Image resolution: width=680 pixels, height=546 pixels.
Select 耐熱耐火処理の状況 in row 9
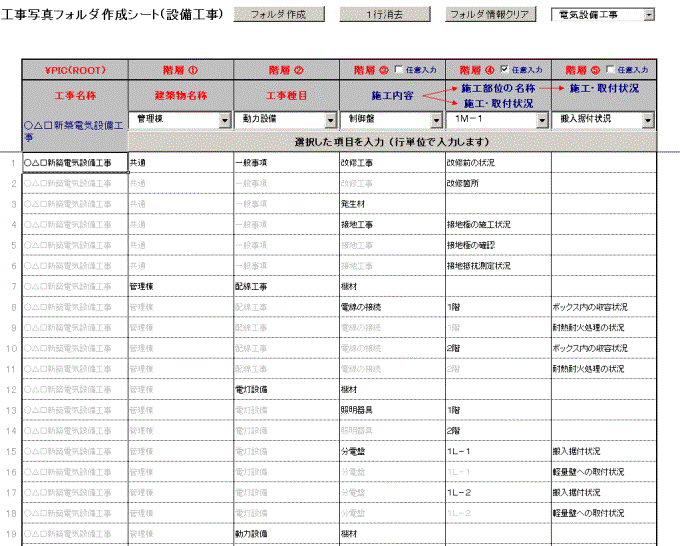click(604, 328)
